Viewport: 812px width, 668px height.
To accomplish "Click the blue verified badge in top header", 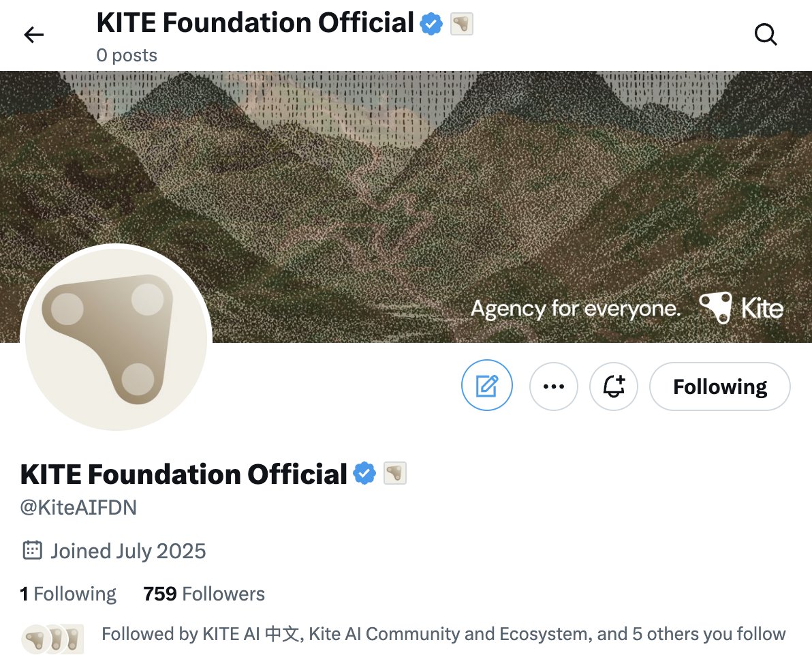I will (x=431, y=25).
